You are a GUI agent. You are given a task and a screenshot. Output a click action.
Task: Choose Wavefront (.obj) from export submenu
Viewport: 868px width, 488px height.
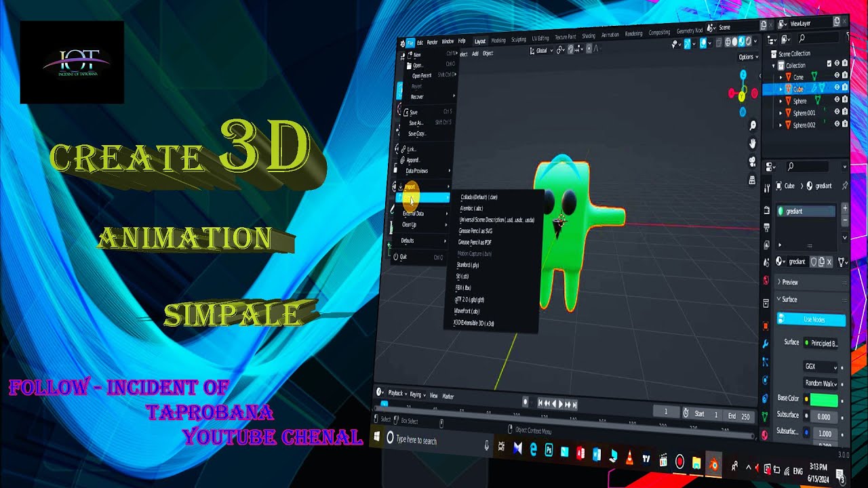tap(467, 311)
